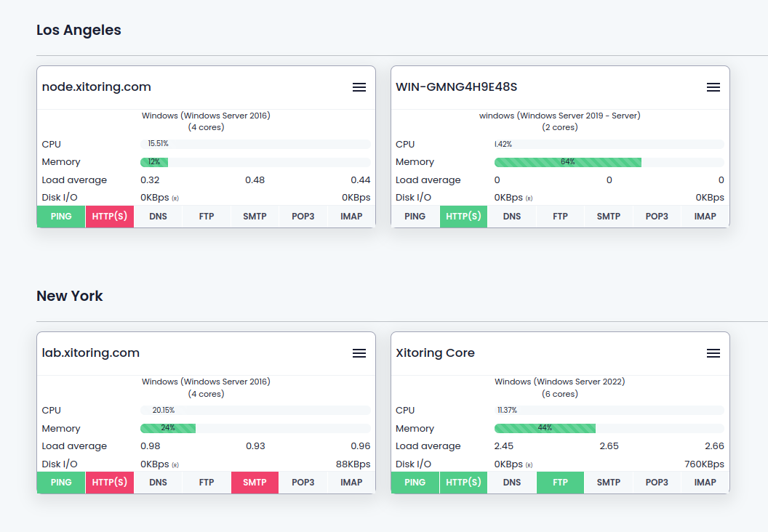768x532 pixels.
Task: Switch to the FTP tab on lab.xitoring.com
Action: click(x=206, y=482)
